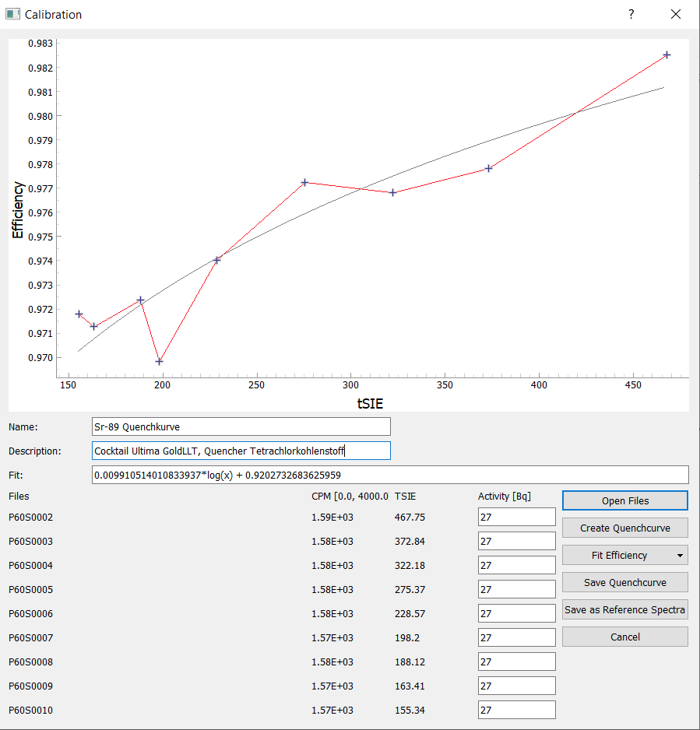Save the current quenchcurve
The image size is (700, 730).
(x=624, y=582)
